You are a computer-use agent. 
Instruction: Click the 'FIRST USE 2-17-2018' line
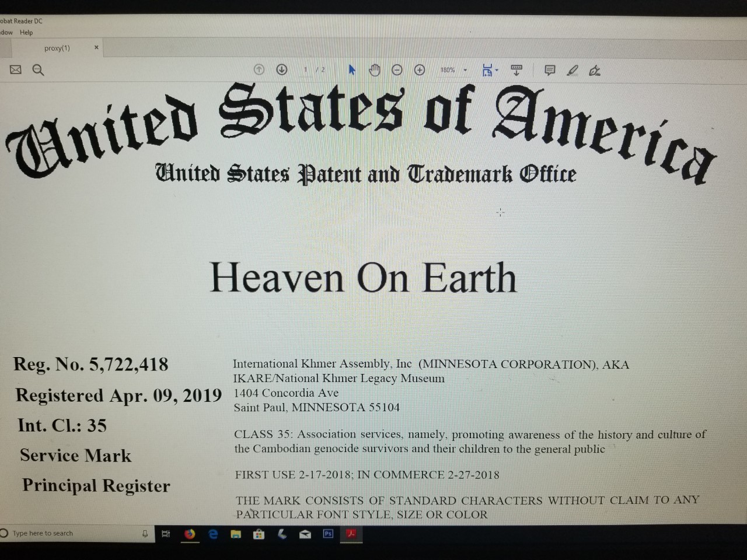[367, 475]
